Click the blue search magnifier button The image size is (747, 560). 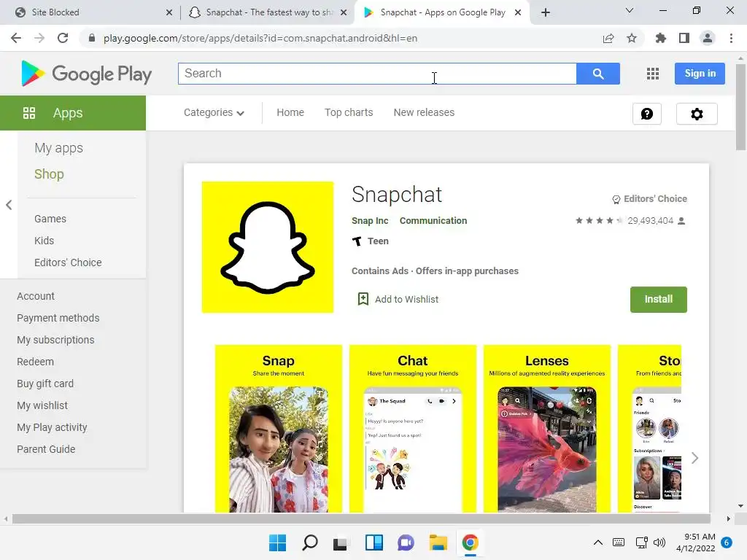(598, 74)
